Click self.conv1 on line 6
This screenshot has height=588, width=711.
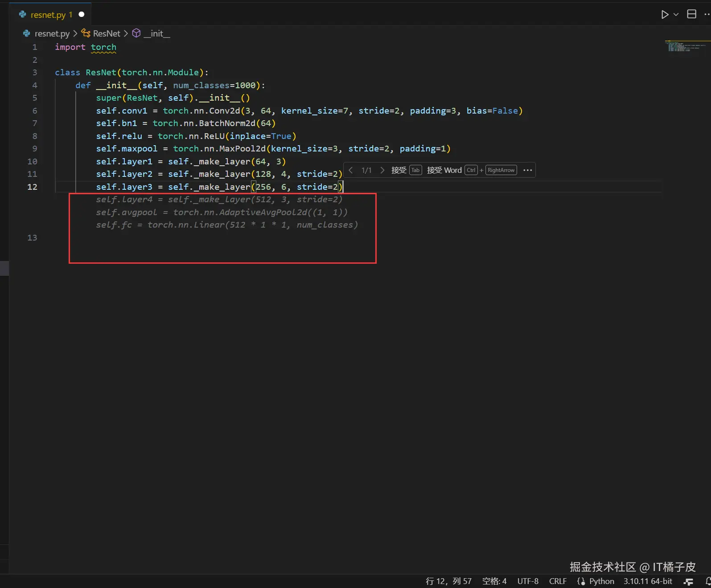121,111
